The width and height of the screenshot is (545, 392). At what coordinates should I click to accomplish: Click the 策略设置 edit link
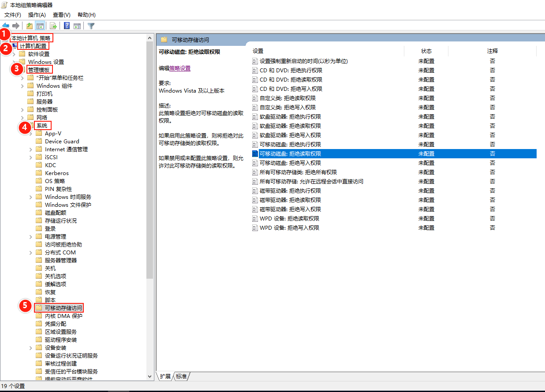[180, 68]
